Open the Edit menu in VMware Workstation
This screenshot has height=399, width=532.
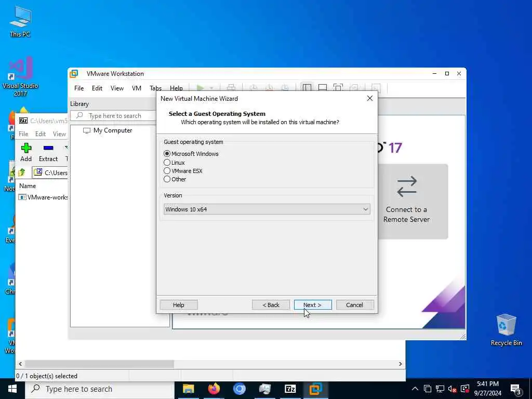[x=97, y=88]
